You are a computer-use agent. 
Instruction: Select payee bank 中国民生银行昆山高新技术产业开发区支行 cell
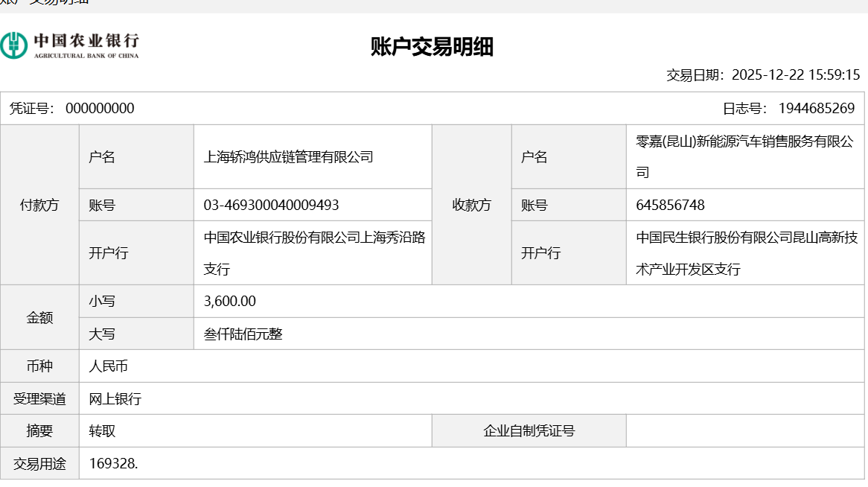pyautogui.click(x=744, y=253)
